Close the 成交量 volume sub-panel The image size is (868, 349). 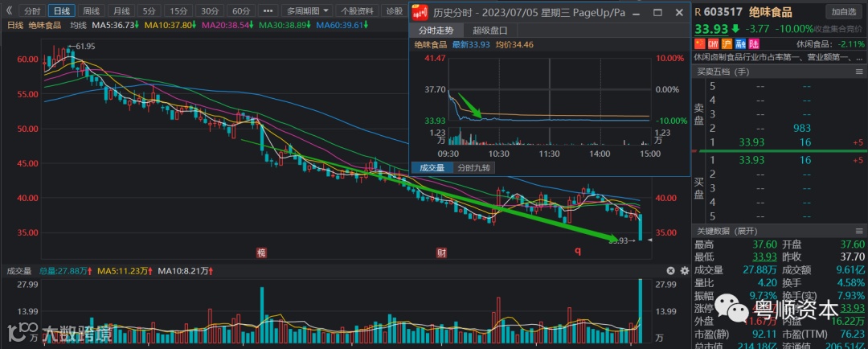pos(670,271)
